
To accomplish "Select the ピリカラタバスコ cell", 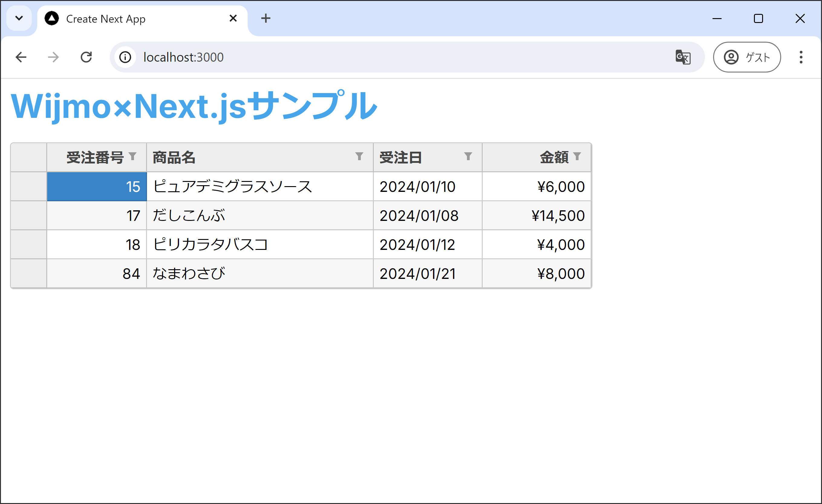I will 260,245.
